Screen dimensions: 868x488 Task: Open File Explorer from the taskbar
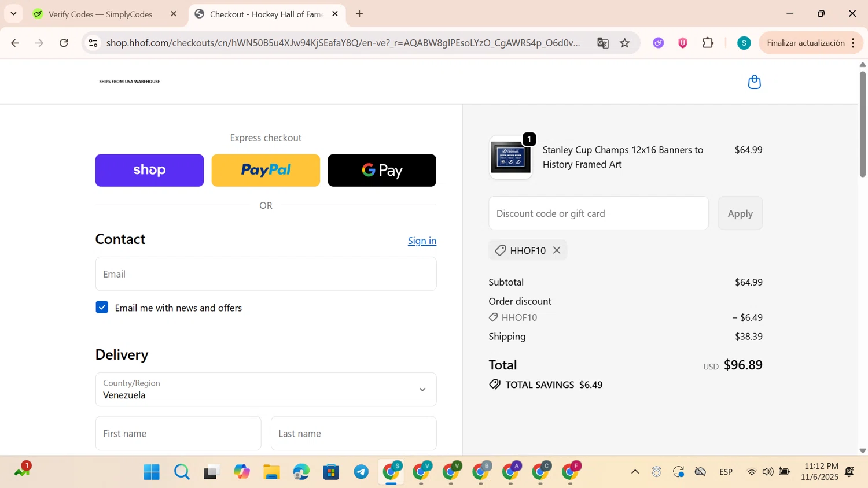coord(271,472)
